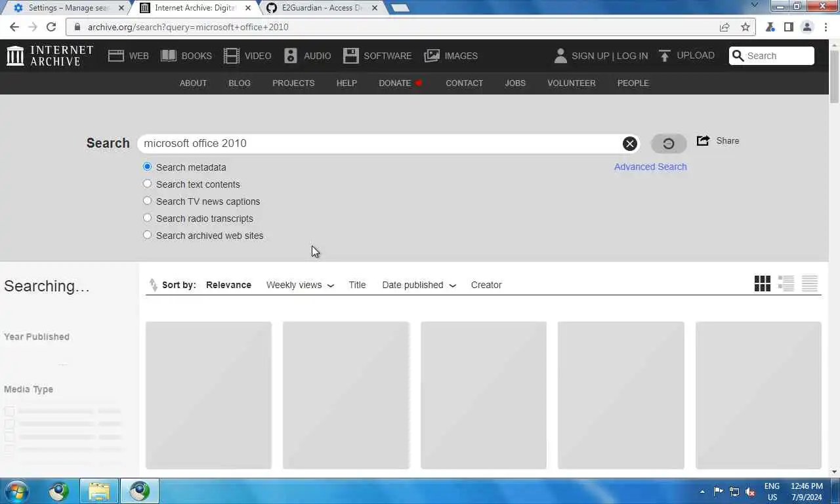
Task: Open the Video section icon
Action: pyautogui.click(x=232, y=56)
